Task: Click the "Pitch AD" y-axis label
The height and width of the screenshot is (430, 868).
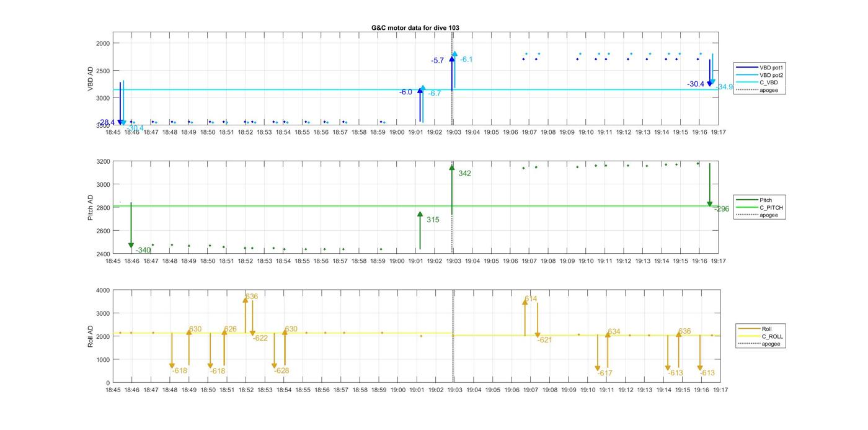Action: point(91,208)
